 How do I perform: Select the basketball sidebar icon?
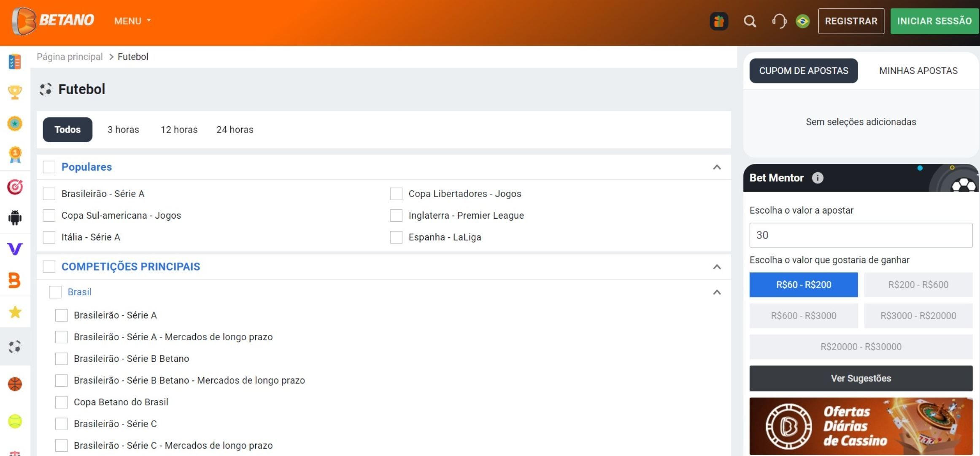[x=15, y=384]
